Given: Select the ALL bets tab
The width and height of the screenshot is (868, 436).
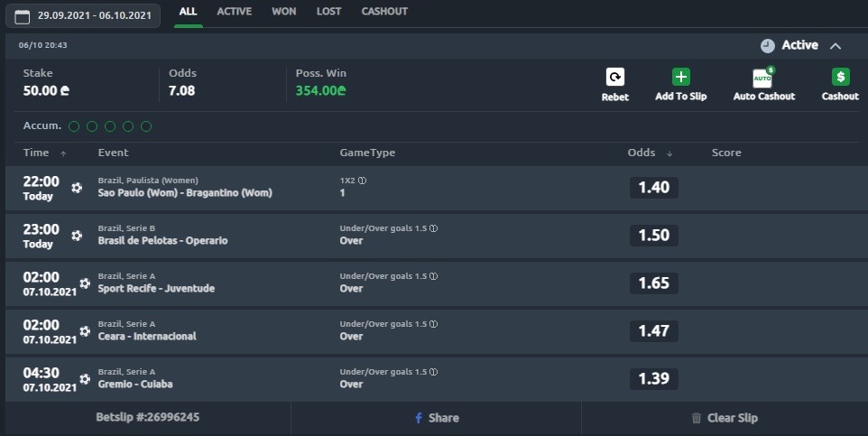Looking at the screenshot, I should tap(189, 11).
